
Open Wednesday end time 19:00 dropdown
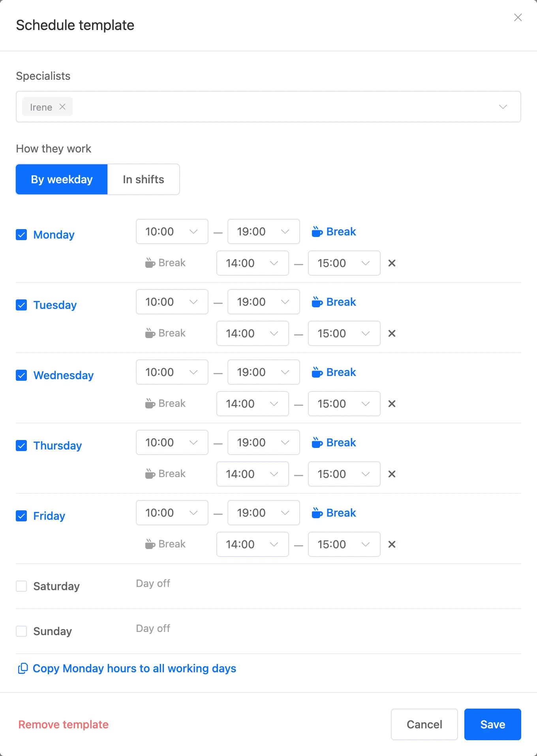coord(264,372)
